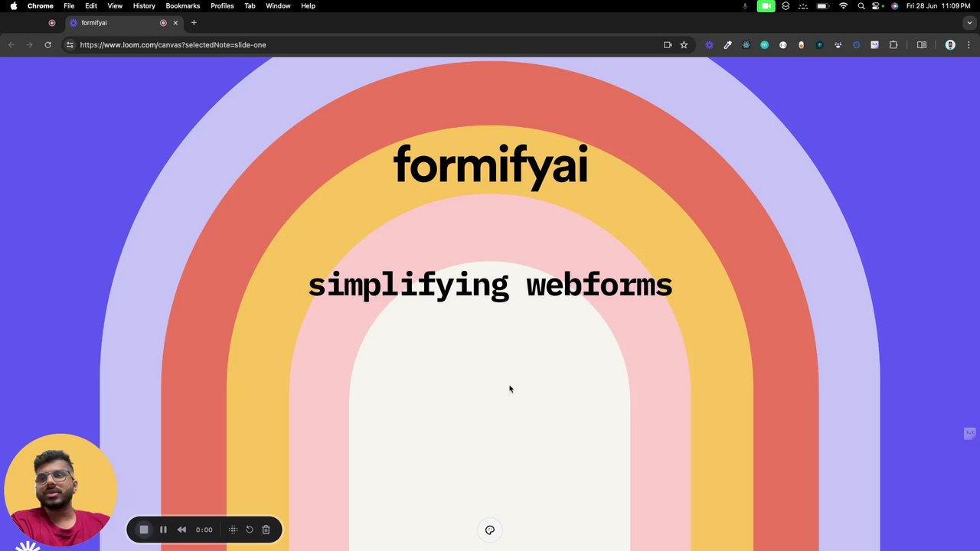Open the File menu
980x551 pixels.
point(69,6)
